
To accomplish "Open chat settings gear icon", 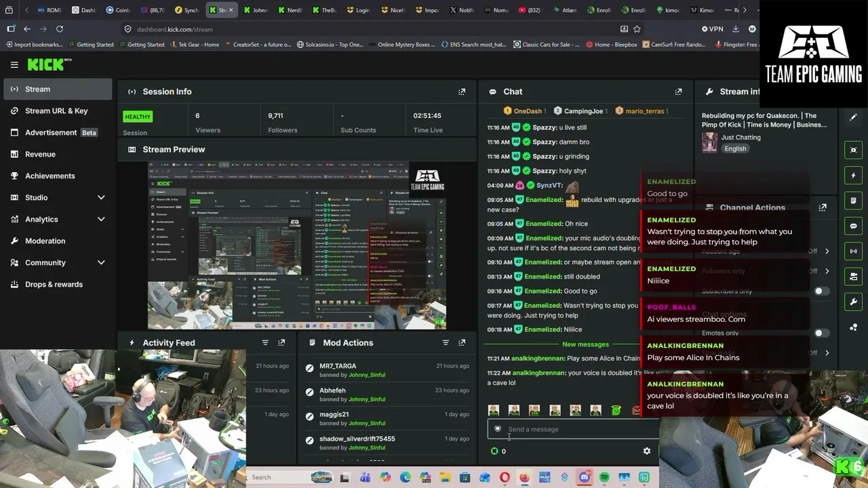I will (x=646, y=451).
